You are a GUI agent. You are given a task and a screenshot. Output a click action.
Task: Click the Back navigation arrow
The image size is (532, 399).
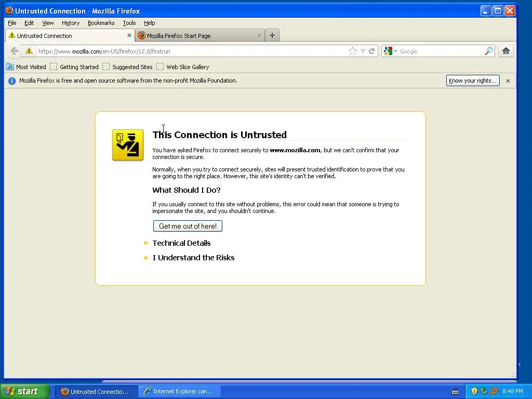tap(14, 51)
